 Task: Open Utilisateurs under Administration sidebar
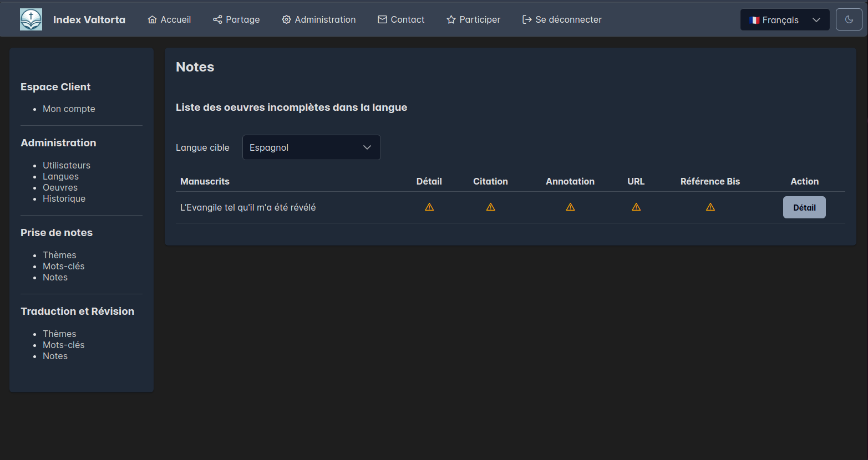67,165
